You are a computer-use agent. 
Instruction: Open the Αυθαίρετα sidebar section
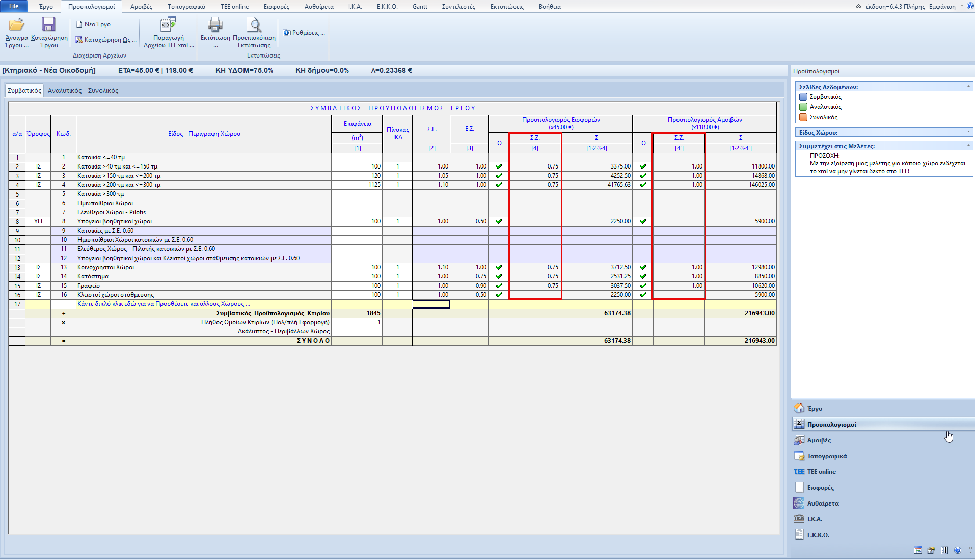[823, 503]
